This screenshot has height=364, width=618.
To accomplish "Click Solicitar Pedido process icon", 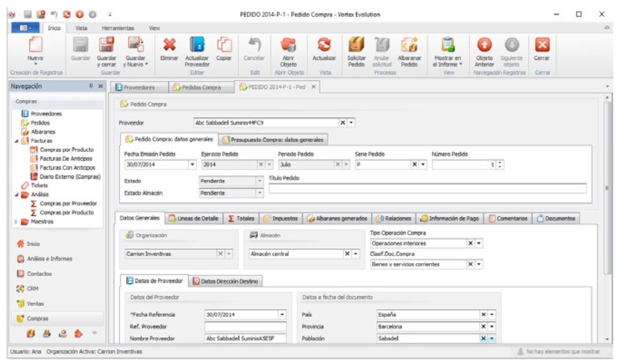I will pyautogui.click(x=356, y=44).
